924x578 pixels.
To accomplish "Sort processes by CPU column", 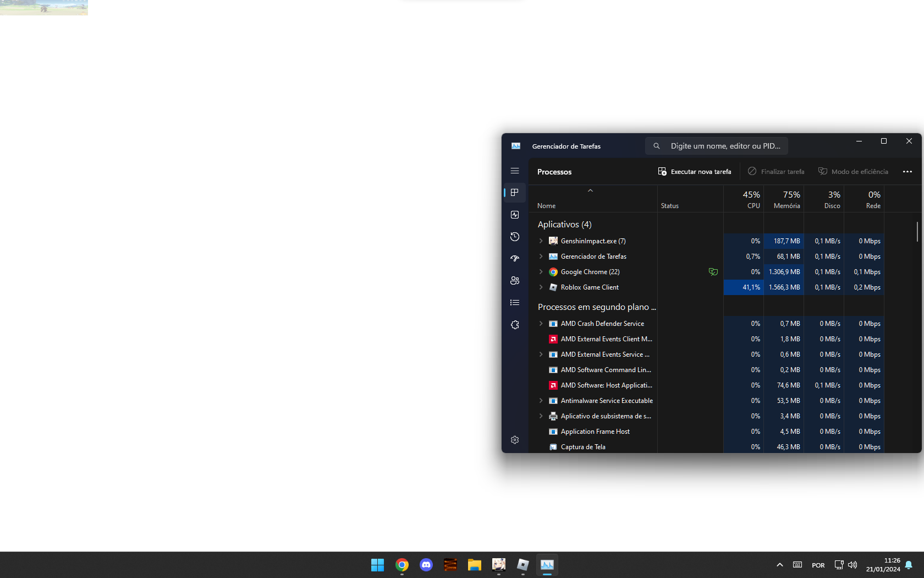I will tap(744, 199).
